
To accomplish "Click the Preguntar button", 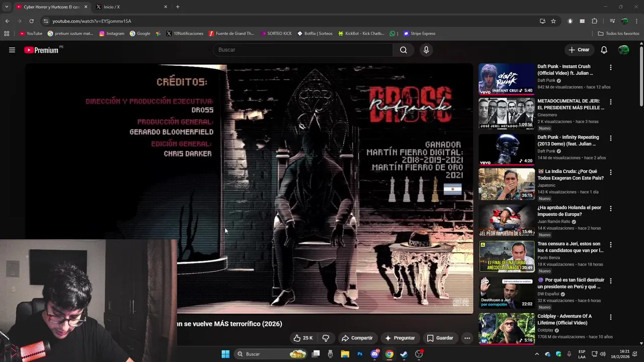I will 400,338.
